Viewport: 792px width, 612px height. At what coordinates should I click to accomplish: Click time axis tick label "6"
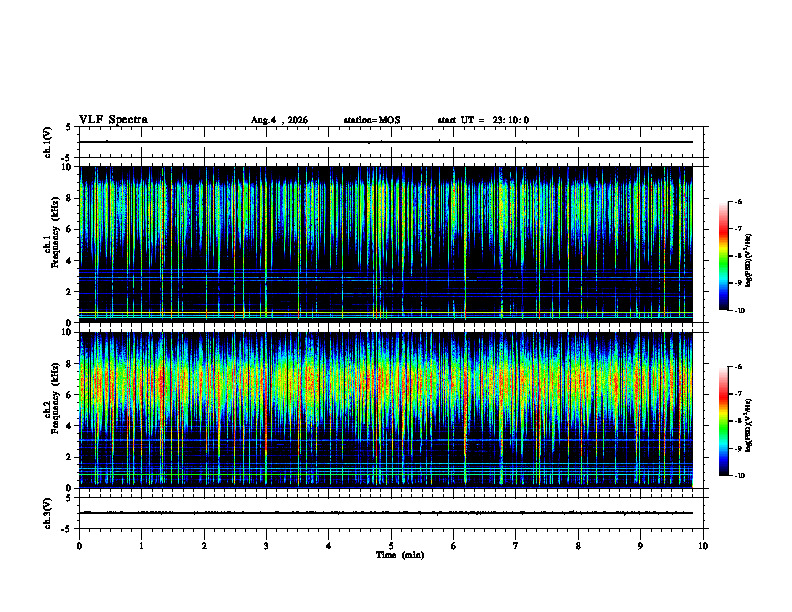pos(453,546)
